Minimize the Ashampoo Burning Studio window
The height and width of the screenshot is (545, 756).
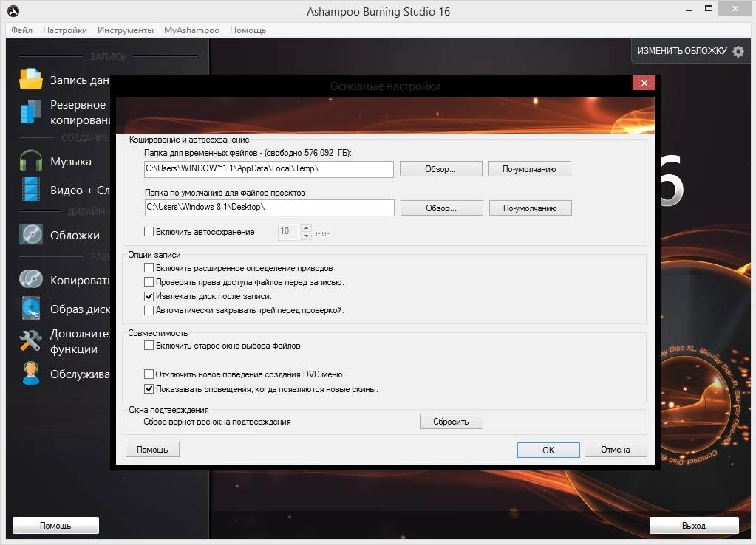click(x=689, y=10)
